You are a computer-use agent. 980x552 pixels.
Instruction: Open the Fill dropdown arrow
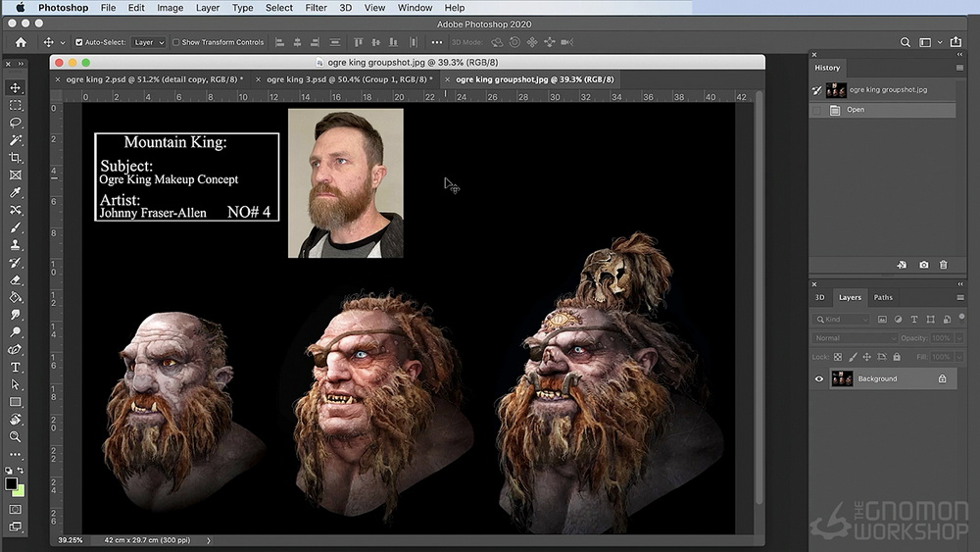pos(959,357)
